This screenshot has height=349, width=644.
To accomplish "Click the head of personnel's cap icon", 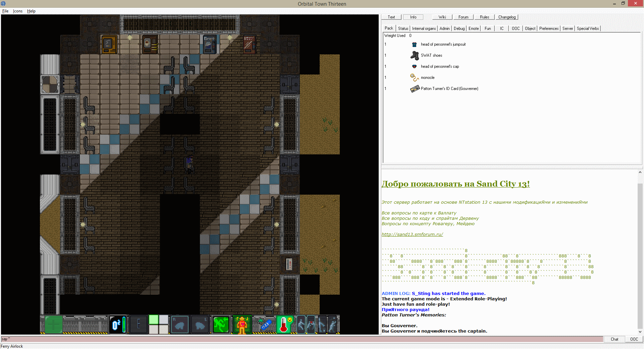I will click(414, 66).
